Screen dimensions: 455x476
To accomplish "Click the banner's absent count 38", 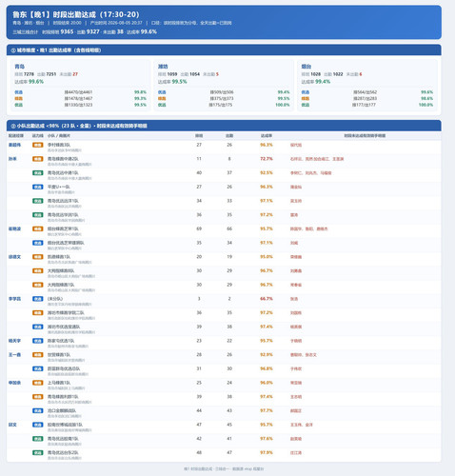I will [x=120, y=31].
